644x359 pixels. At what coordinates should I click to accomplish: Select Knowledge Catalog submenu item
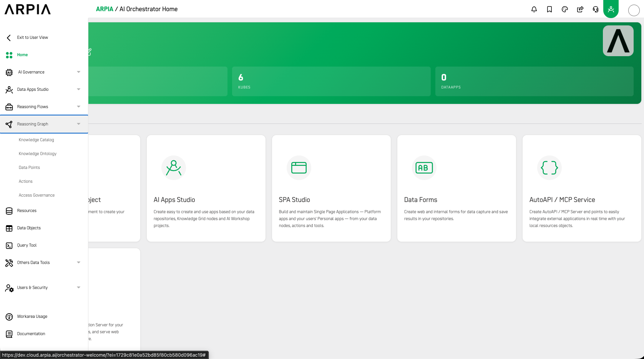[x=37, y=140]
